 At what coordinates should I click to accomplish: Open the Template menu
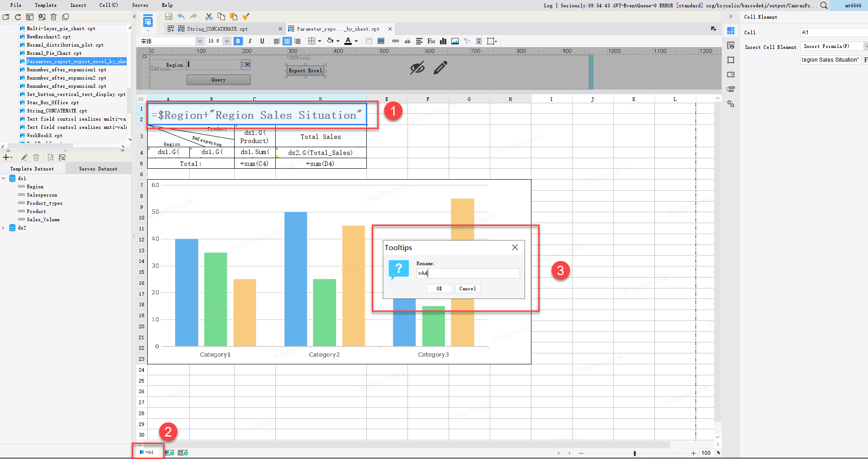pyautogui.click(x=45, y=5)
